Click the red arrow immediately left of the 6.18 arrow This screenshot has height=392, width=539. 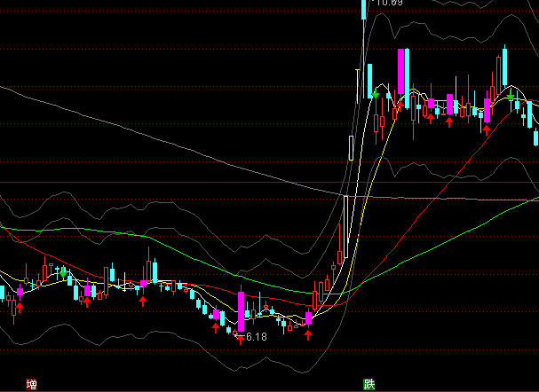215,328
